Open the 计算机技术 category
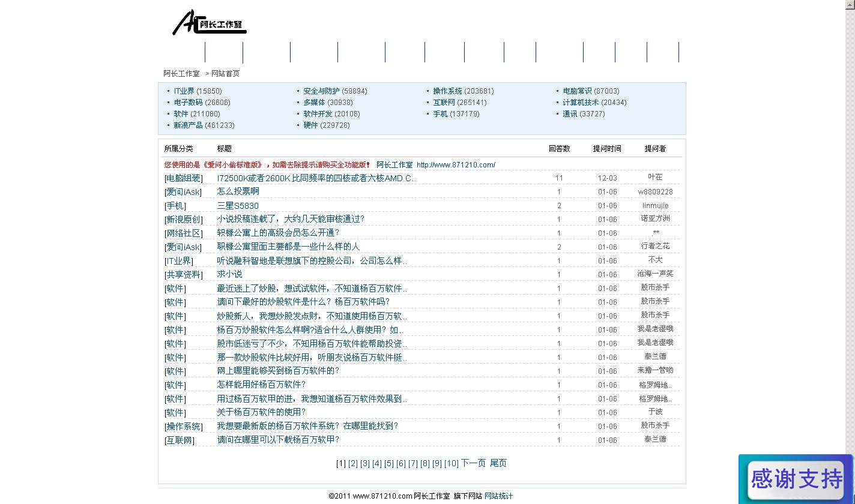This screenshot has width=855, height=504. pos(581,103)
